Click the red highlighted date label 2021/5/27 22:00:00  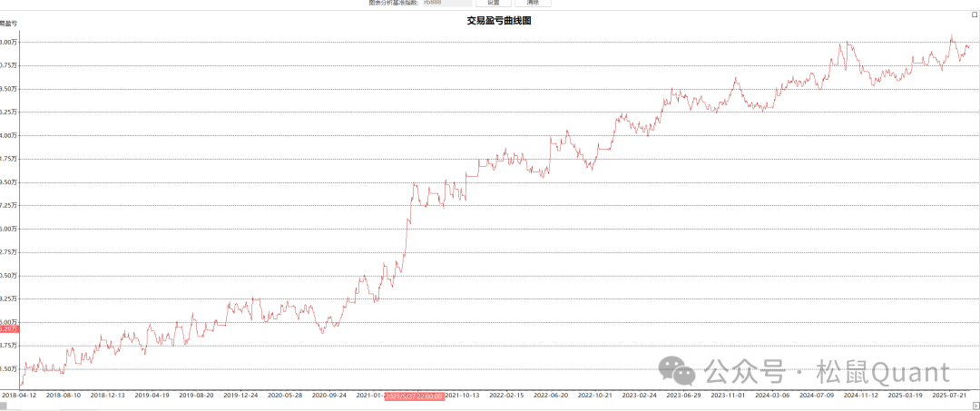coord(414,396)
